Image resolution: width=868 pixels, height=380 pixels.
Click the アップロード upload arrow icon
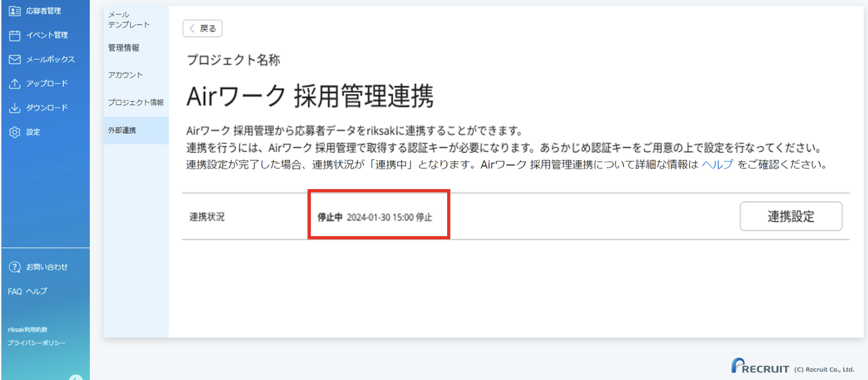[x=15, y=84]
